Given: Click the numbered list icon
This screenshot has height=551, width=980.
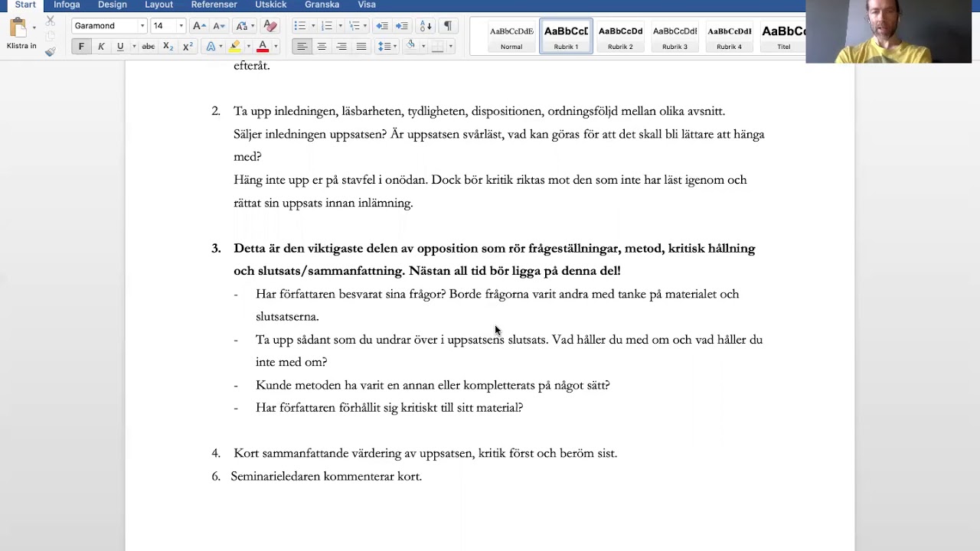Looking at the screenshot, I should tap(327, 26).
